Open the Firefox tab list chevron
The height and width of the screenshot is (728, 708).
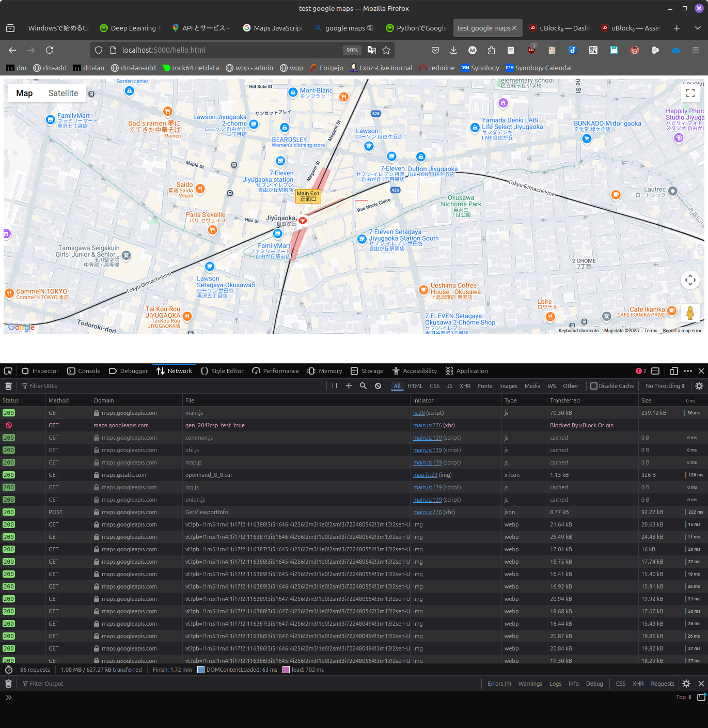tap(698, 28)
